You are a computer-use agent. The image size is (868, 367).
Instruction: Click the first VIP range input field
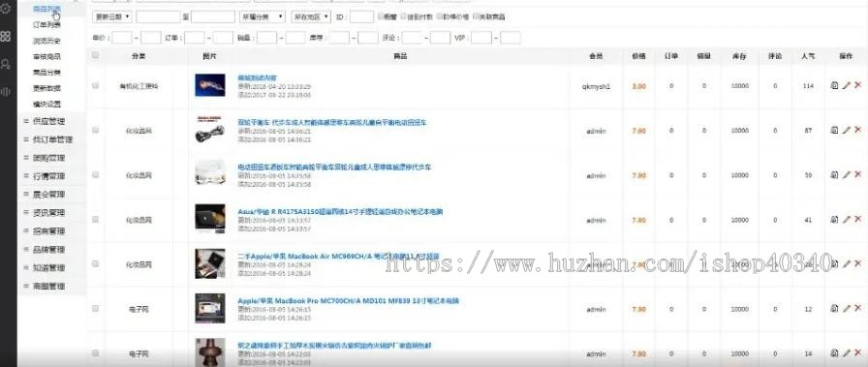481,38
